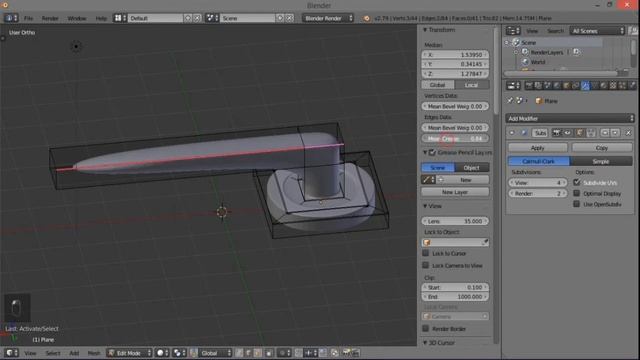Collapse the Grease Pencil Layers panel
This screenshot has height=360, width=640.
tap(425, 152)
